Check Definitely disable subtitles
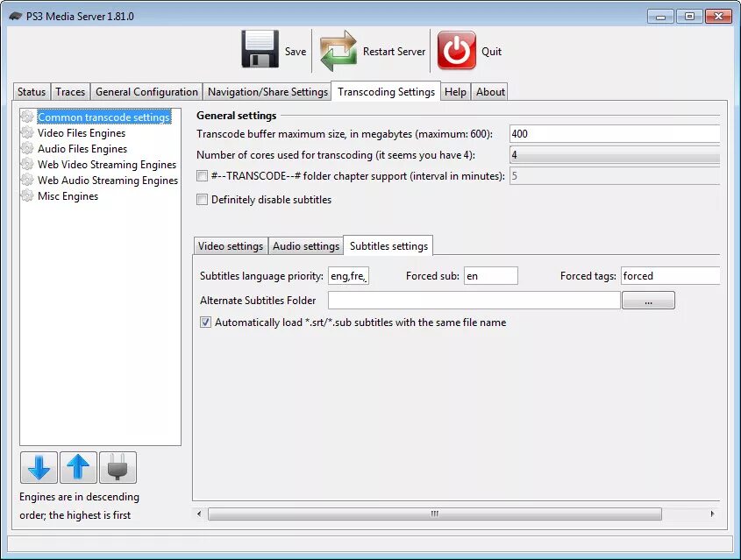The height and width of the screenshot is (560, 741). point(202,200)
